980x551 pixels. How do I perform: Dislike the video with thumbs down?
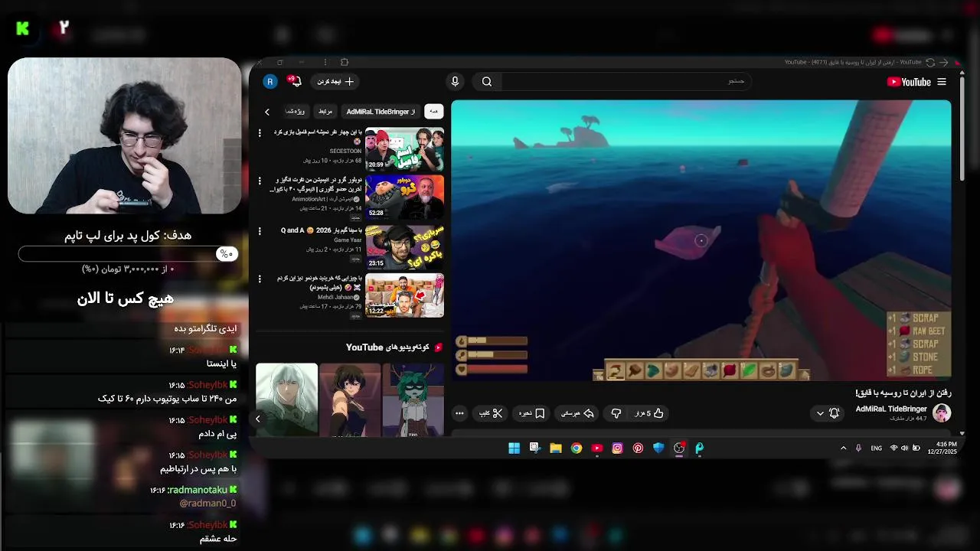coord(616,413)
